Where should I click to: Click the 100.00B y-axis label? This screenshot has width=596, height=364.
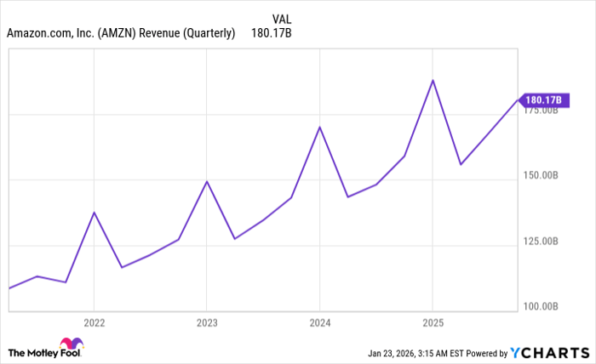(x=541, y=306)
